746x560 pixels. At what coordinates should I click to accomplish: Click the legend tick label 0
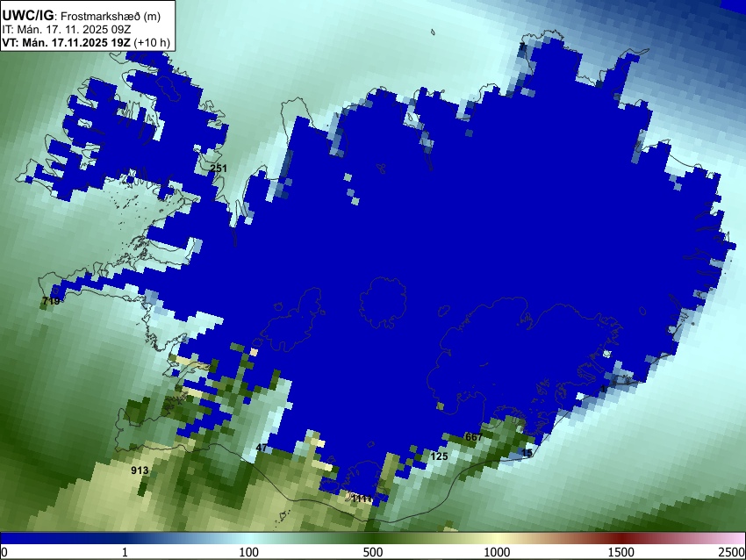[x=4, y=552]
